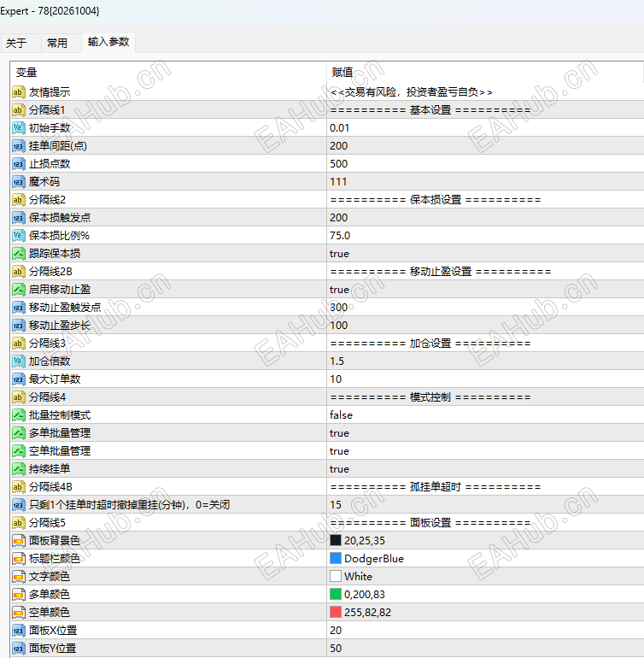Image resolution: width=644 pixels, height=658 pixels.
Task: Click string icon beside 分隔线1
Action: (x=19, y=110)
